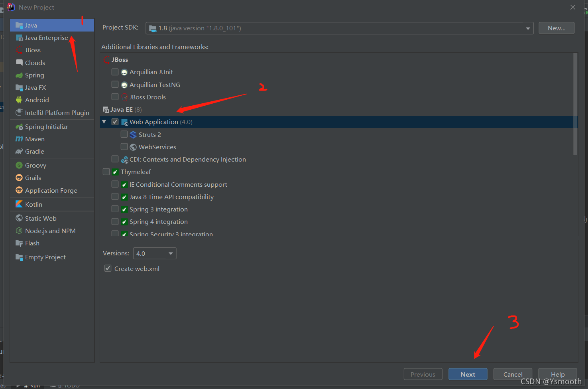Check the Spring 4 integration checkbox
The height and width of the screenshot is (389, 588).
pyautogui.click(x=115, y=221)
